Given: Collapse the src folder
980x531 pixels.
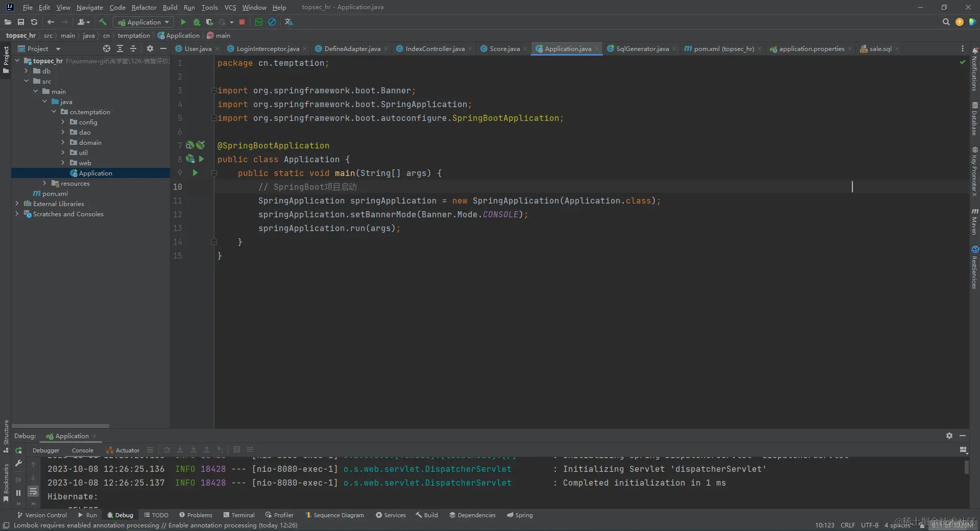Looking at the screenshot, I should point(26,81).
